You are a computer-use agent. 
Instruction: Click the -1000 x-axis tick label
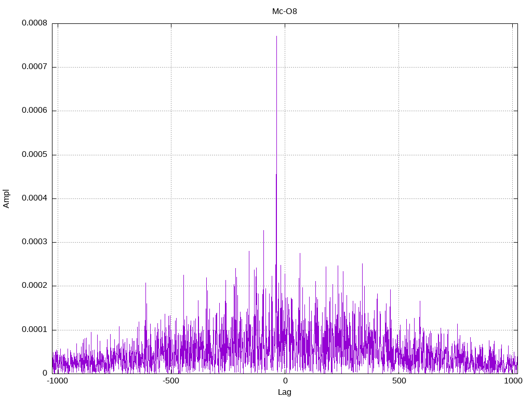[x=57, y=381]
